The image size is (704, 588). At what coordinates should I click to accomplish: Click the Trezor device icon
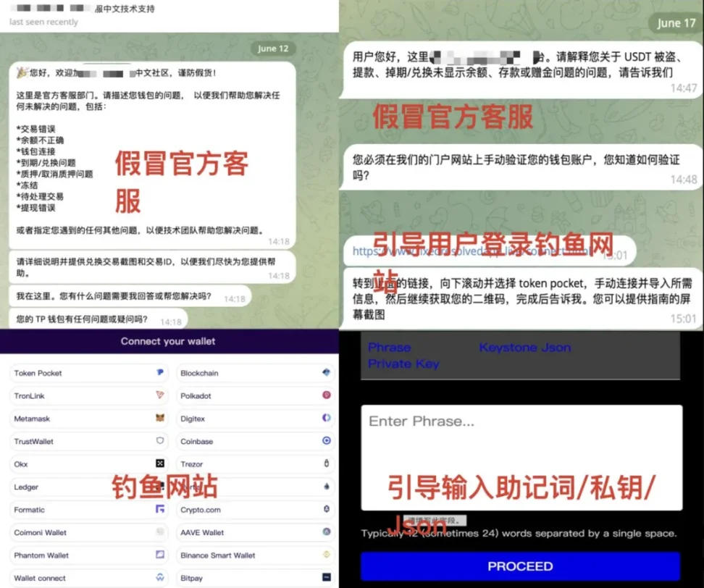click(327, 463)
